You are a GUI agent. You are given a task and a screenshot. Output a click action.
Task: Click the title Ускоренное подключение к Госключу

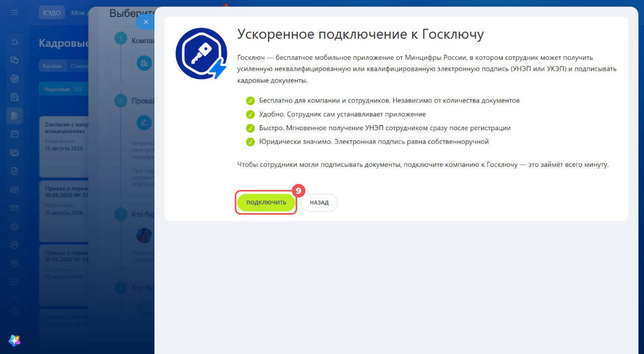click(x=360, y=34)
